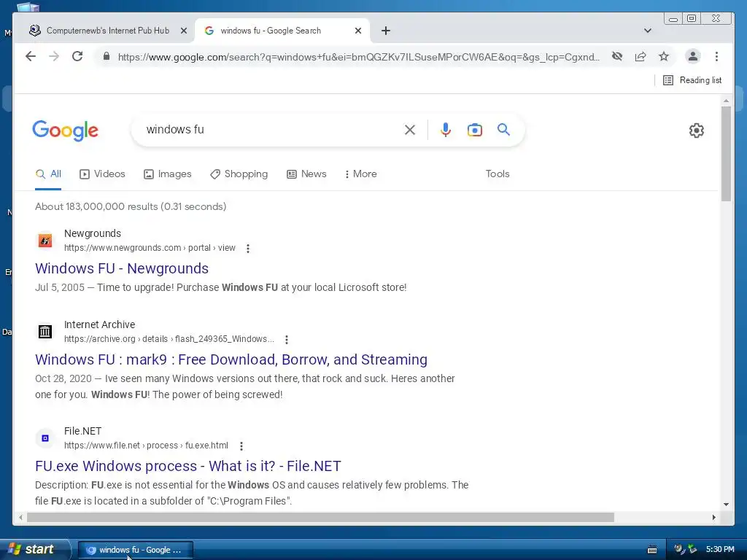Click the scrollbar down arrow
Screen dimensions: 747x560
point(726,505)
